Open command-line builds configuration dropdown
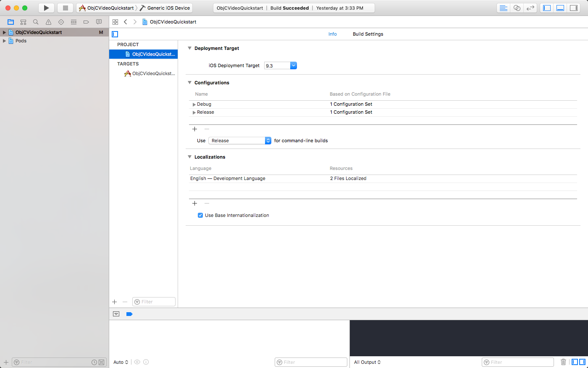The height and width of the screenshot is (368, 588). point(240,141)
